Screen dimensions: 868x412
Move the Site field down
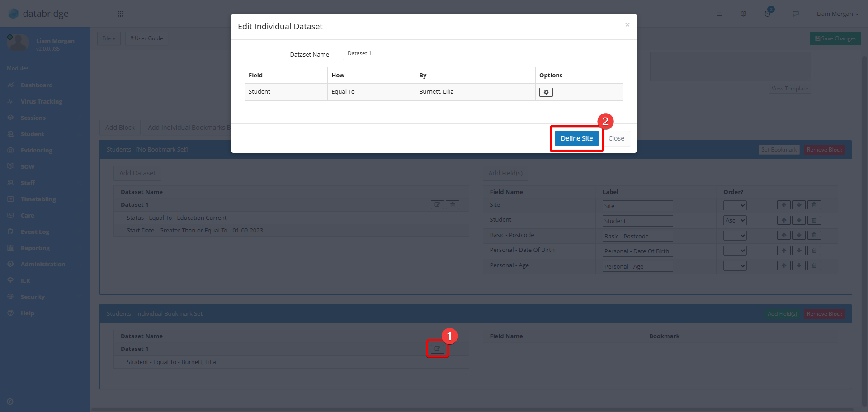799,205
